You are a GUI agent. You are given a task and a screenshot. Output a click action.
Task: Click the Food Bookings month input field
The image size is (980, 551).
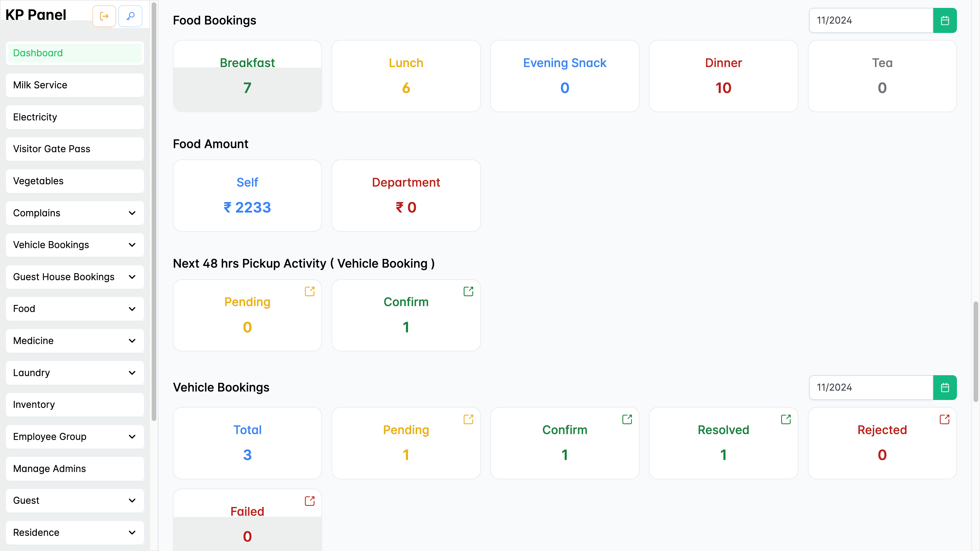[871, 20]
